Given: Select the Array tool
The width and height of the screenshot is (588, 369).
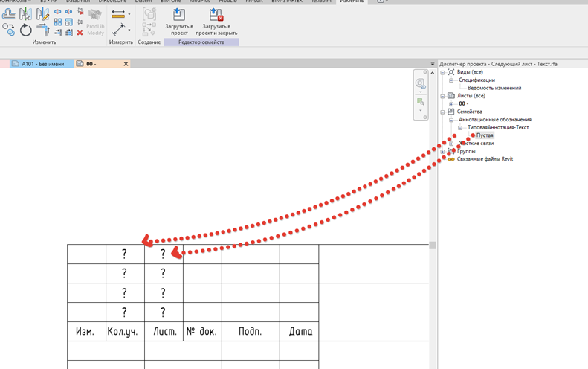Looking at the screenshot, I should [x=58, y=22].
